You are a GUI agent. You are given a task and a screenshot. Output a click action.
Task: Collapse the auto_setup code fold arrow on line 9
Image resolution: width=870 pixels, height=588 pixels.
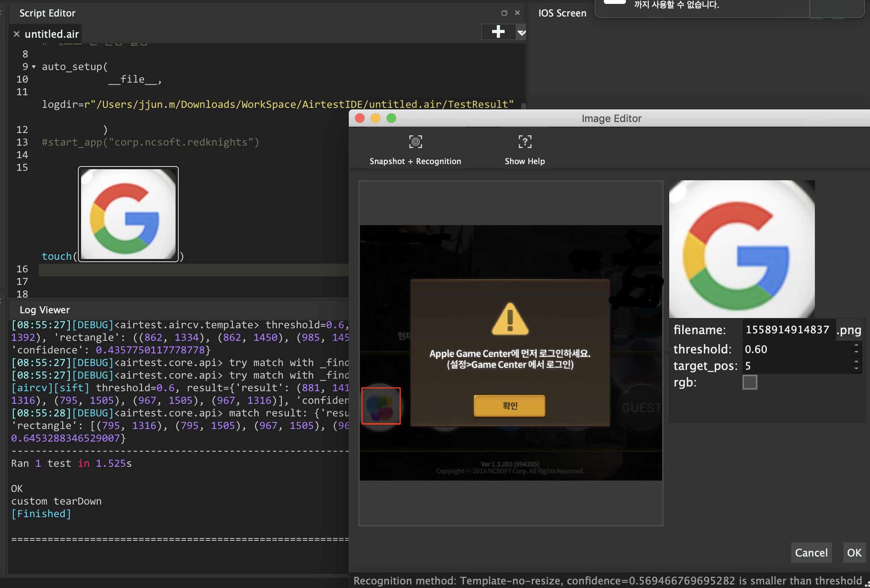click(34, 67)
